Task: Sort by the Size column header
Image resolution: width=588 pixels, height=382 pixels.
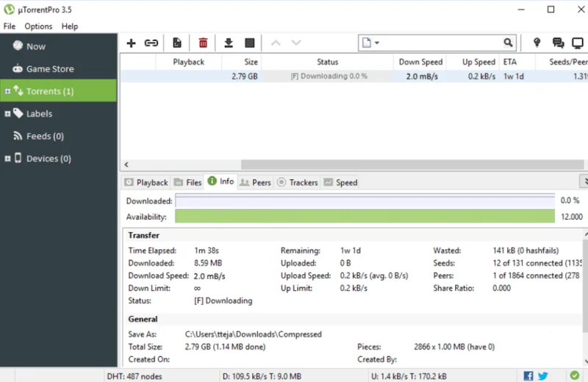Action: 242,62
